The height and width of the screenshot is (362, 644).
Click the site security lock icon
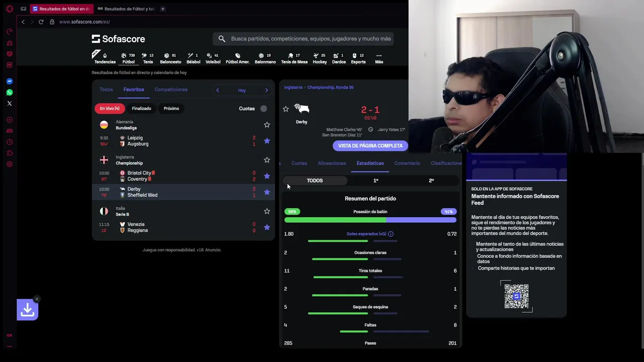[x=52, y=22]
